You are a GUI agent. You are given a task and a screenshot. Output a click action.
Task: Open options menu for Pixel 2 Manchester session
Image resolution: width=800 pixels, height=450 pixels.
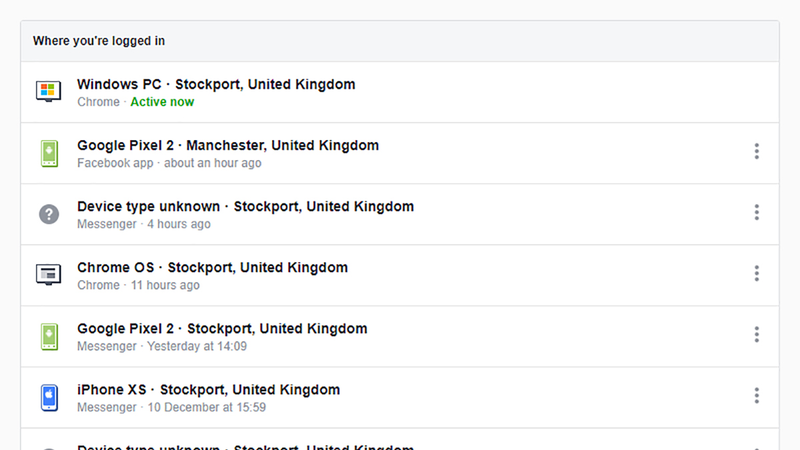point(757,151)
